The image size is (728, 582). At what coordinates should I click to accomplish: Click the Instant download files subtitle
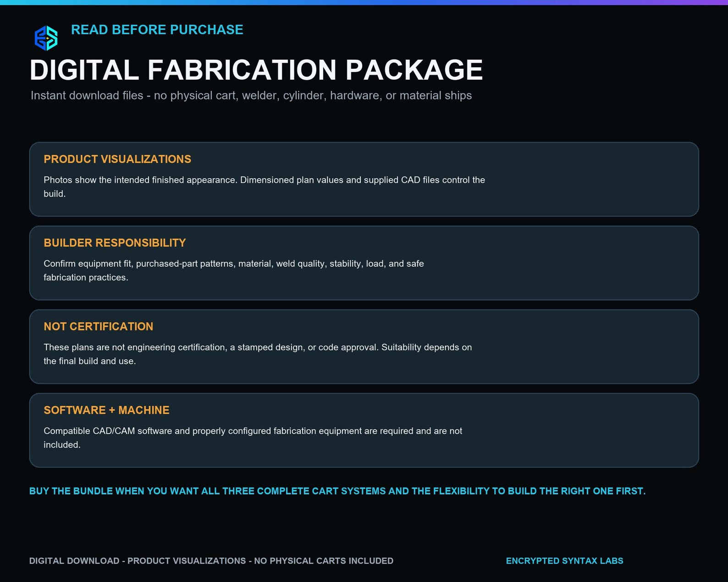pyautogui.click(x=251, y=95)
